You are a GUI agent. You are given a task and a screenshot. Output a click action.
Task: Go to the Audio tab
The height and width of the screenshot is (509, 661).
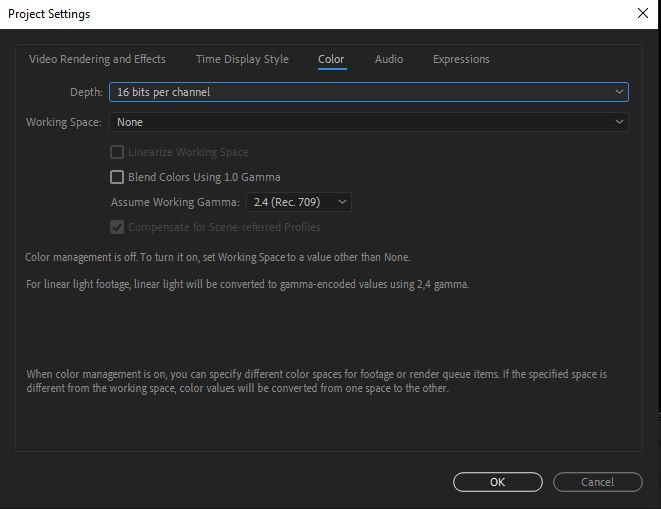(x=389, y=59)
